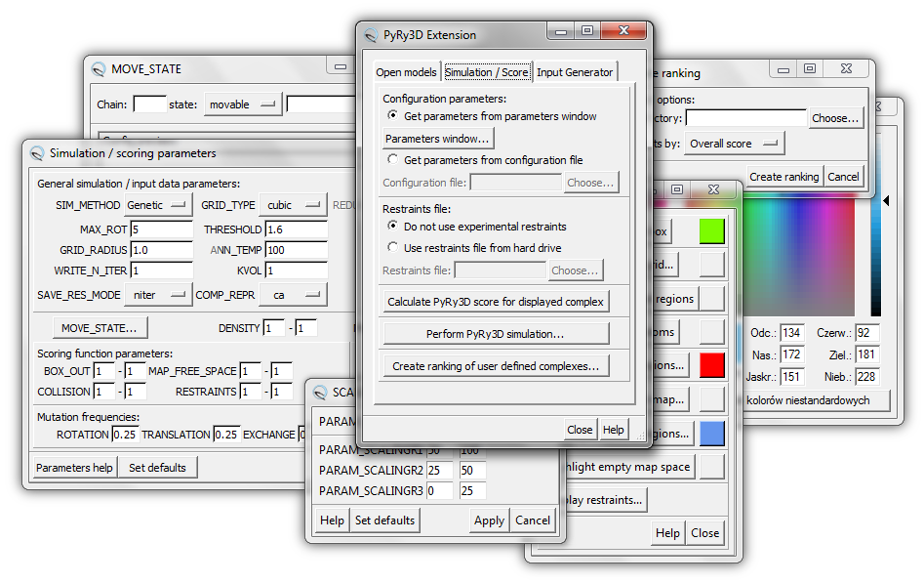Click Set defaults in the scaling window
Image resolution: width=924 pixels, height=583 pixels.
tap(384, 521)
